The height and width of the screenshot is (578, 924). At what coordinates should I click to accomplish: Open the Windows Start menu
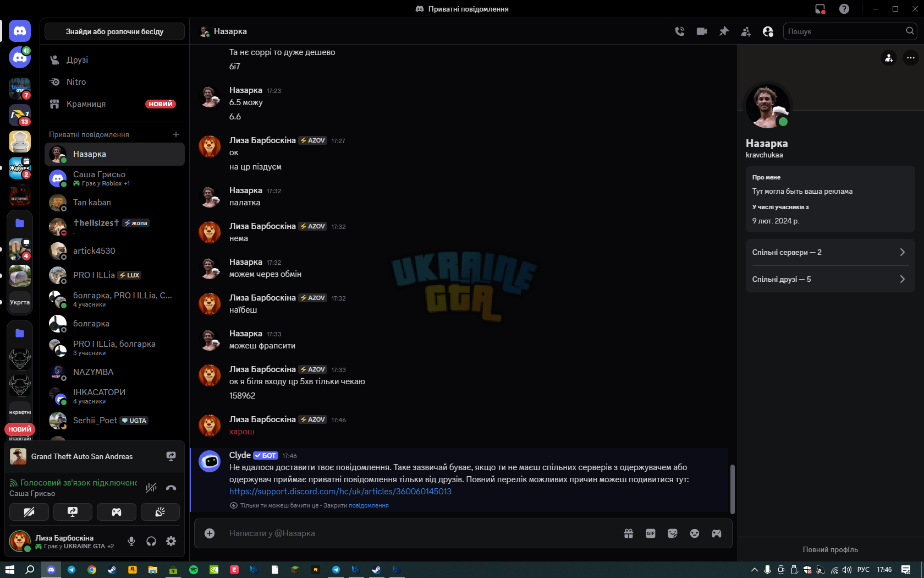(9, 570)
